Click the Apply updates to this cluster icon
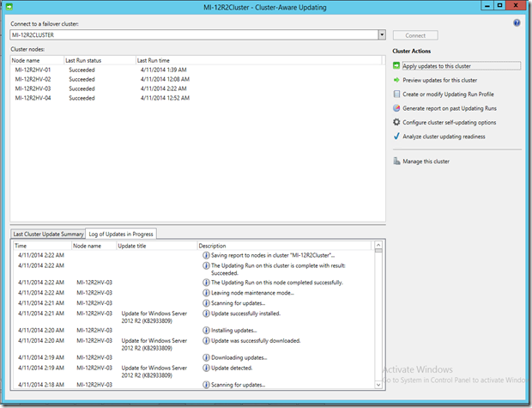The image size is (532, 408). click(396, 66)
